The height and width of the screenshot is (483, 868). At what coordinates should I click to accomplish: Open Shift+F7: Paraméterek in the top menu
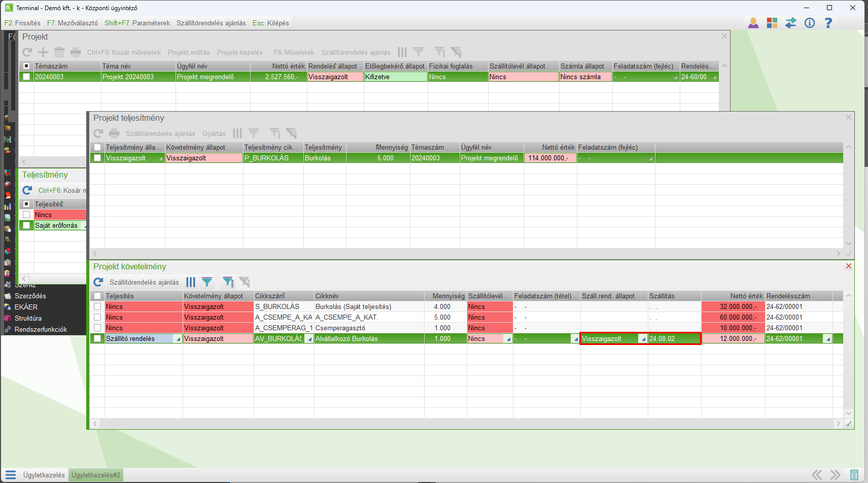click(137, 23)
